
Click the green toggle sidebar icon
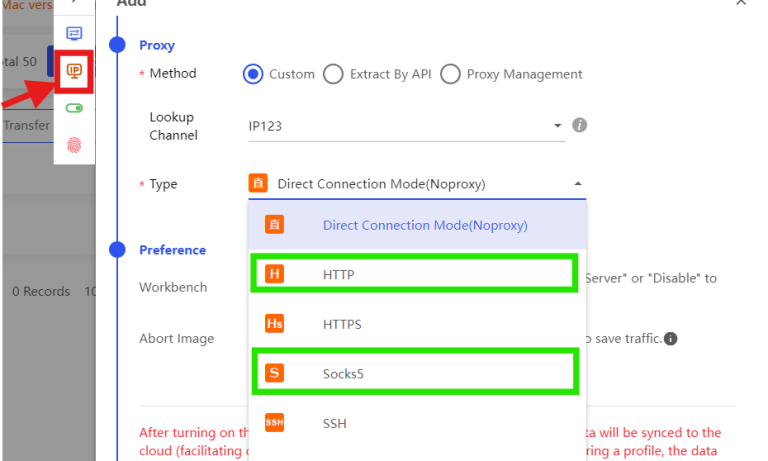pos(74,108)
